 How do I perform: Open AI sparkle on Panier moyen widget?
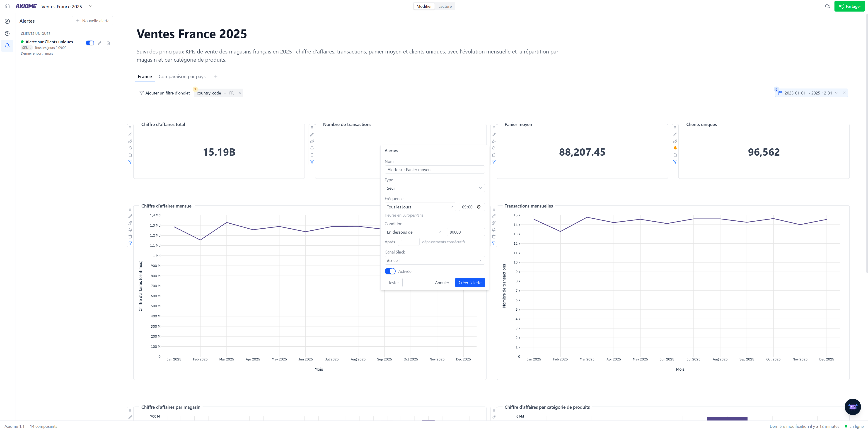493,141
